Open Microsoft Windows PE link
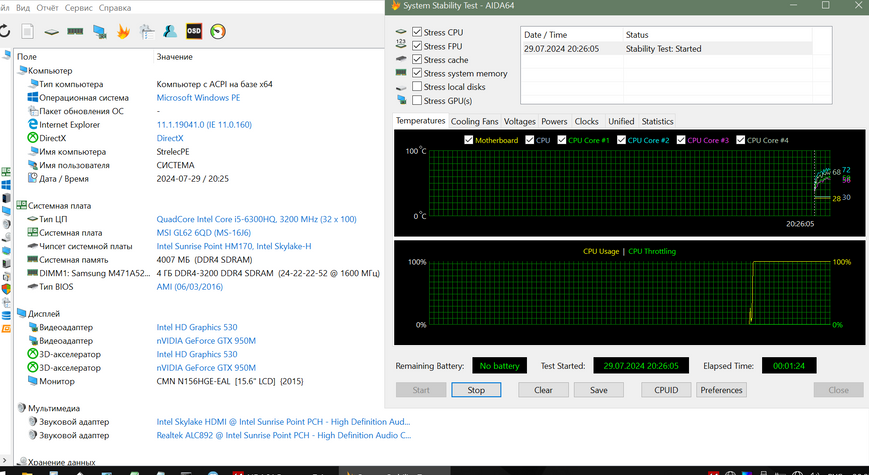Viewport: 869px width, 475px height. [x=198, y=98]
